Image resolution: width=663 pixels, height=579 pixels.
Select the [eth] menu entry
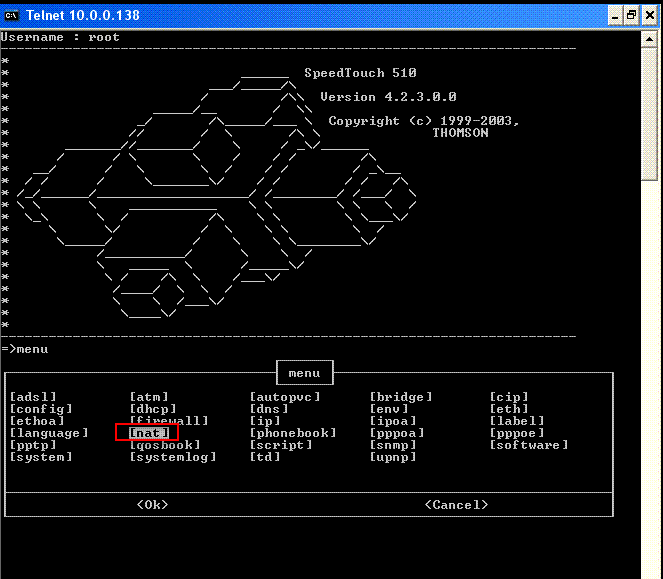pyautogui.click(x=509, y=409)
